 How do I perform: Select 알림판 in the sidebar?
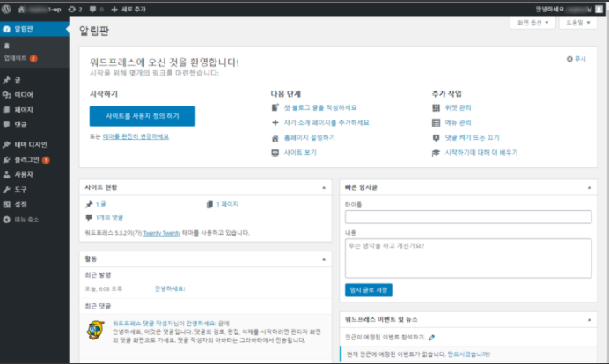pyautogui.click(x=34, y=29)
